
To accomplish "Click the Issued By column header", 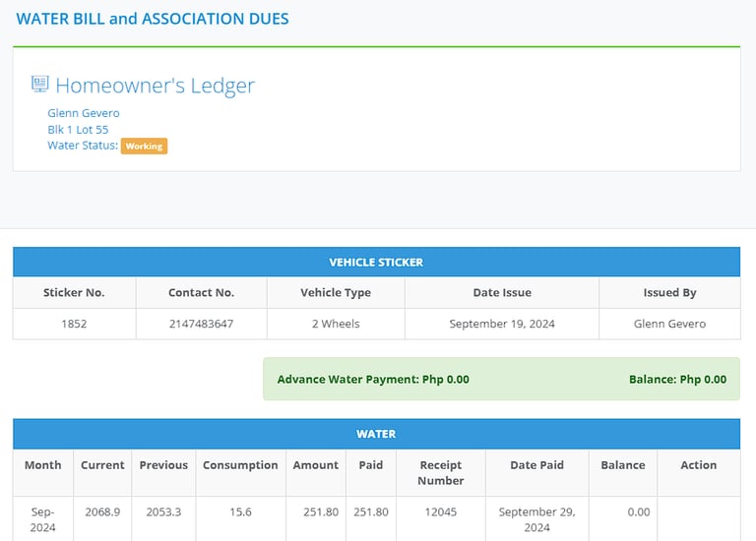I will tap(669, 292).
